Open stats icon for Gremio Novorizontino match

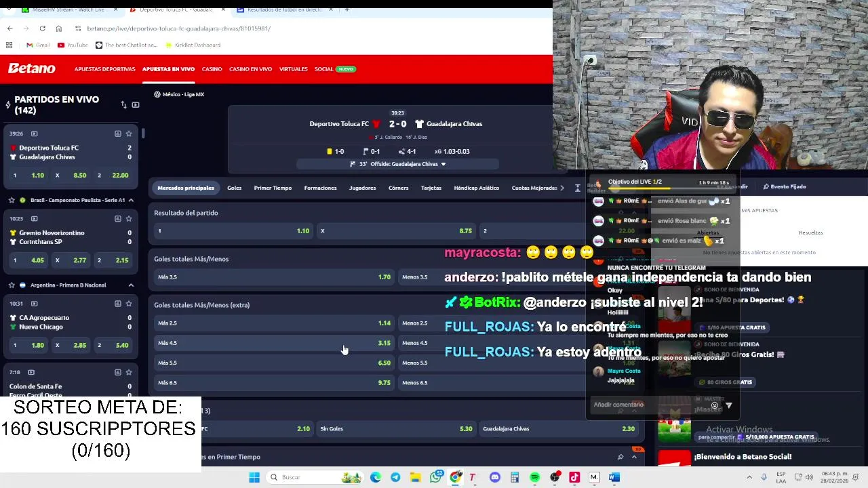117,219
